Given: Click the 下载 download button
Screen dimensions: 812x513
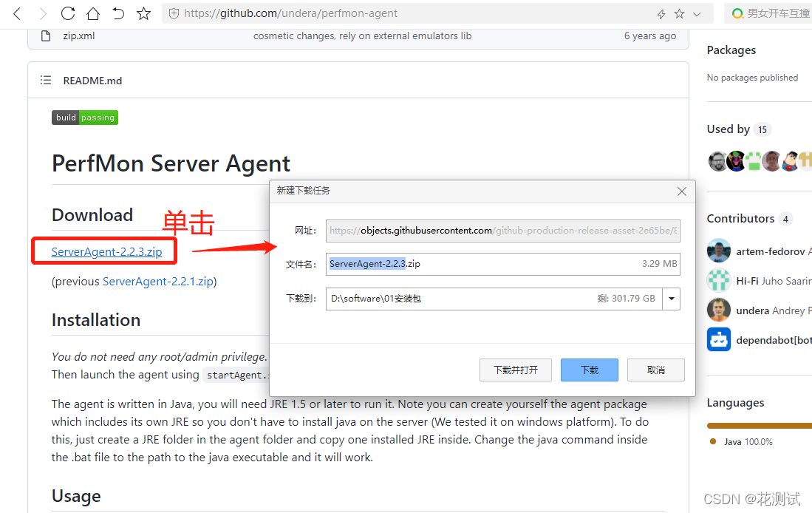Looking at the screenshot, I should tap(589, 370).
